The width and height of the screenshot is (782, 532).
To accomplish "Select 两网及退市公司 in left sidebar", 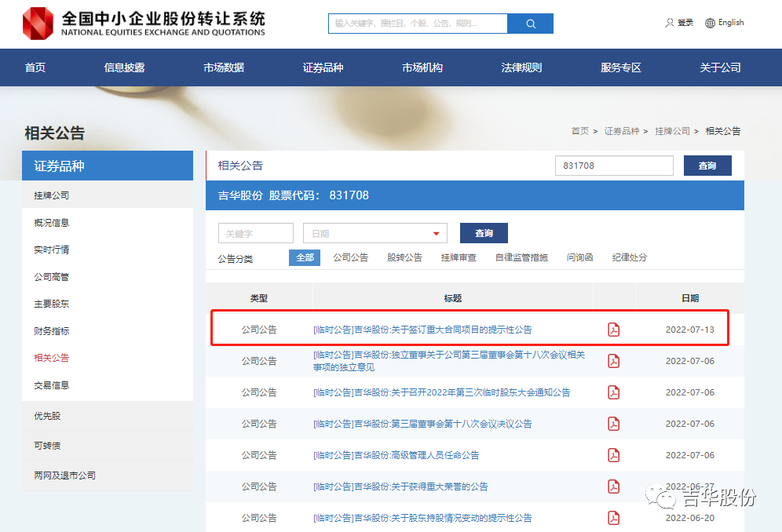I will pos(108,476).
